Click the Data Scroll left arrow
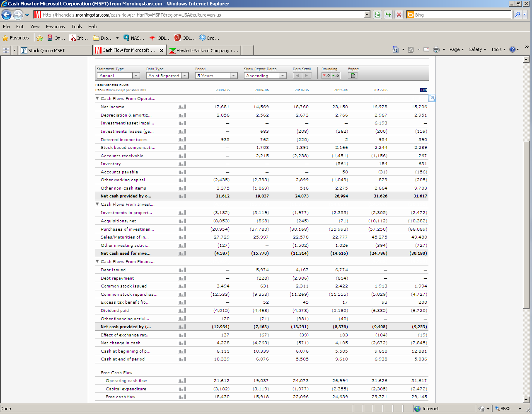Screen dimensions: 532x414 point(297,75)
